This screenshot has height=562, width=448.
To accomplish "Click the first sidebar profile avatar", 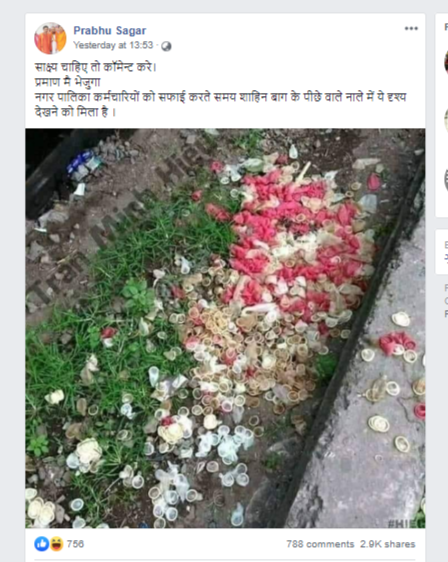I will point(446,62).
